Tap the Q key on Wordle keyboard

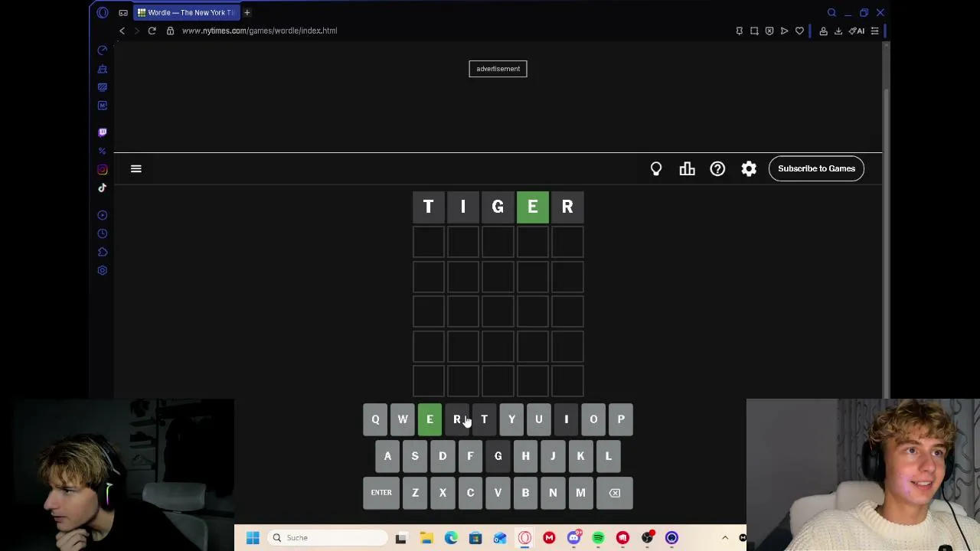375,419
